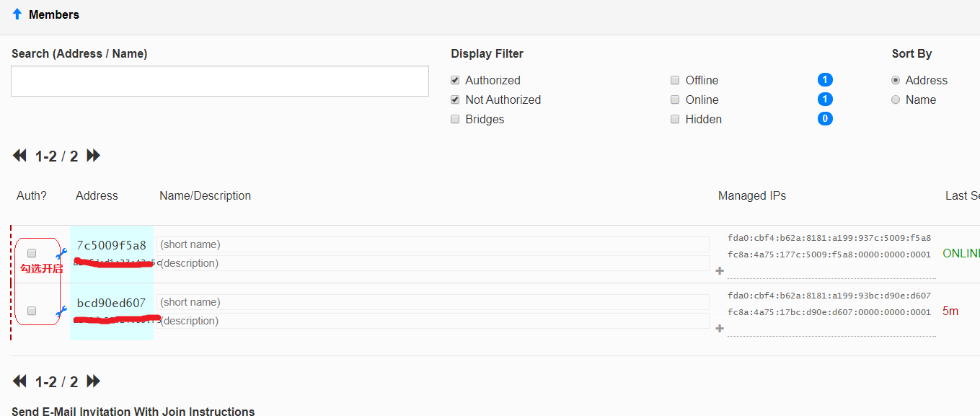Screen dimensions: 980x416
Task: Click the Search Address / Name field
Action: pyautogui.click(x=220, y=81)
